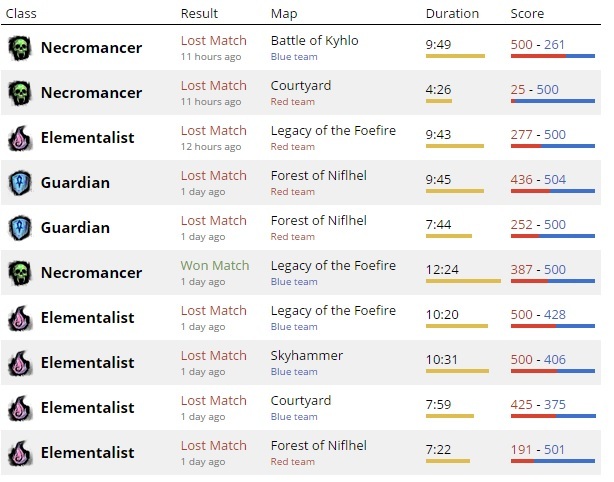Click Elementalist icon in 7:59 Courtyard match
The height and width of the screenshot is (482, 614).
(20, 408)
